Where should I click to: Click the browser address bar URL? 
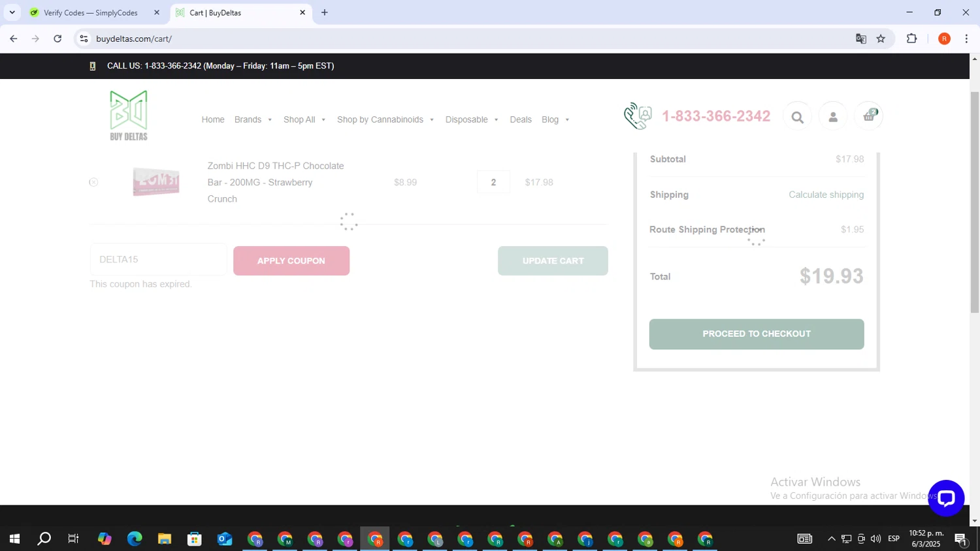click(134, 39)
